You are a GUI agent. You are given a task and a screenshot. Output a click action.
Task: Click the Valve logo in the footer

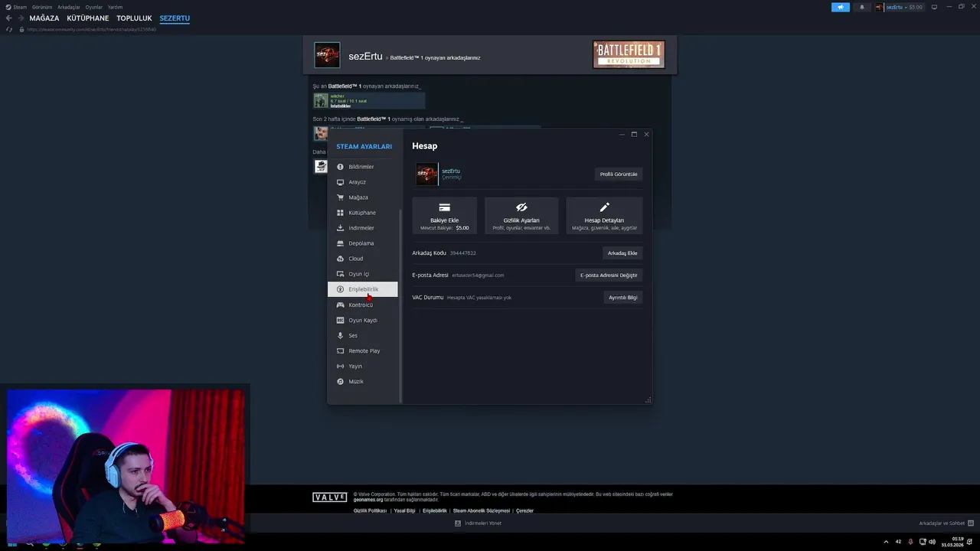(x=330, y=497)
